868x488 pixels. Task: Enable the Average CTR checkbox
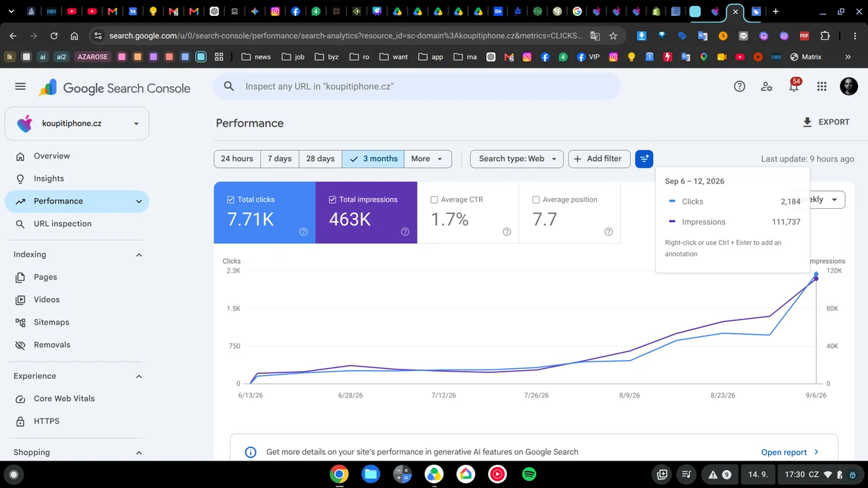(x=434, y=200)
